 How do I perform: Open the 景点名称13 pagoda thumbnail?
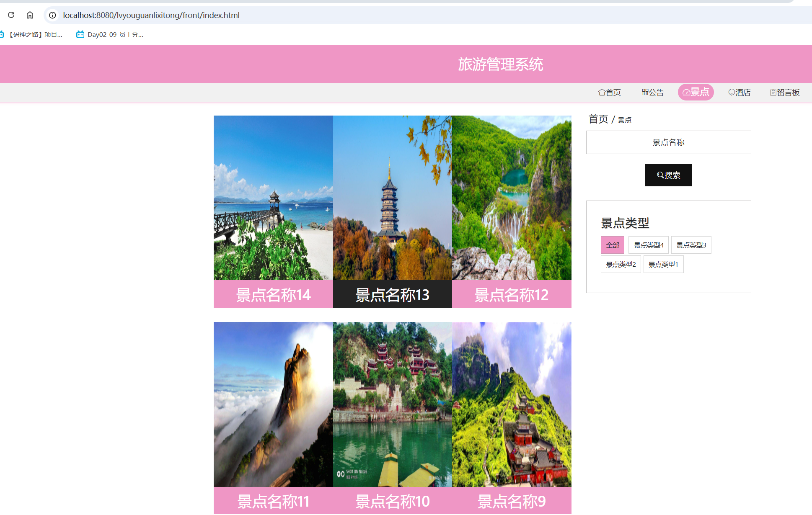(392, 198)
